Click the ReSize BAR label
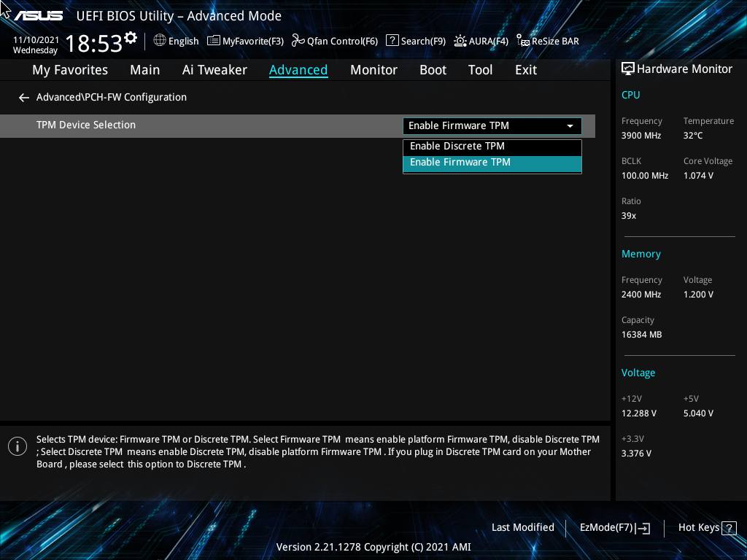 (x=555, y=42)
